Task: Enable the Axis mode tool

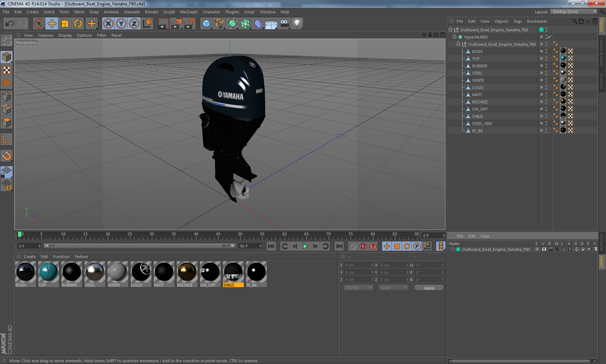Action: pos(6,139)
